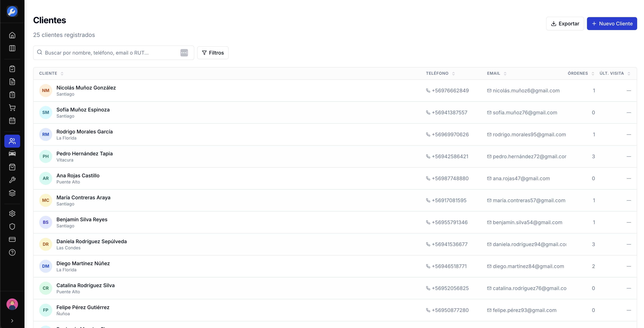Open the help question mark icon
This screenshot has width=644, height=328.
[12, 252]
